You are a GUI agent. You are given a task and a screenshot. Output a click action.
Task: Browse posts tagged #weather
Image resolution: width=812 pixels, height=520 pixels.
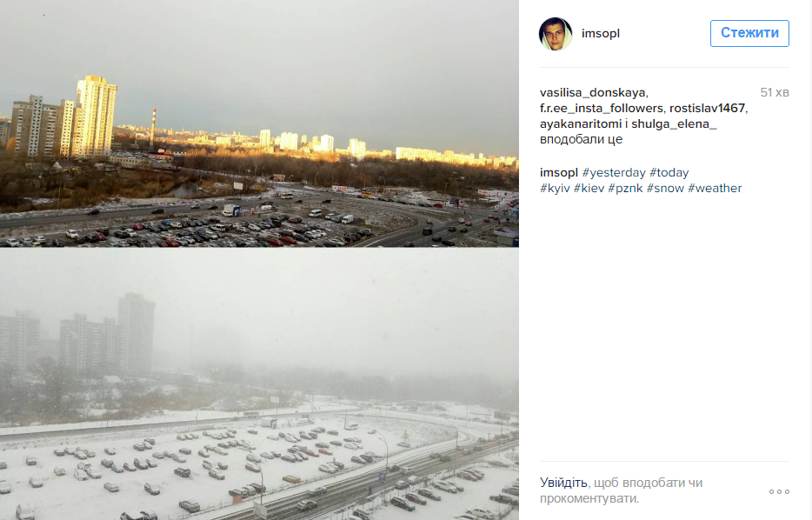point(715,189)
